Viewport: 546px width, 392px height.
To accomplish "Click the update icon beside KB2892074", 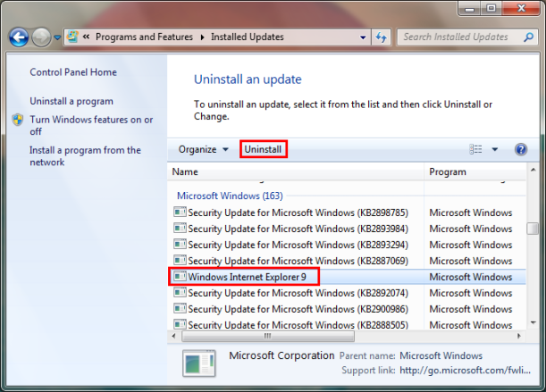I will [180, 292].
